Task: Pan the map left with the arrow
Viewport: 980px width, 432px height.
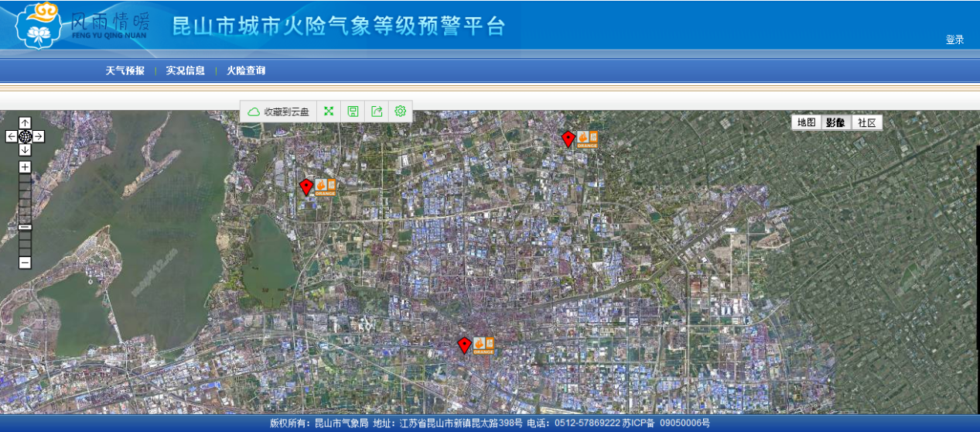Action: point(11,136)
